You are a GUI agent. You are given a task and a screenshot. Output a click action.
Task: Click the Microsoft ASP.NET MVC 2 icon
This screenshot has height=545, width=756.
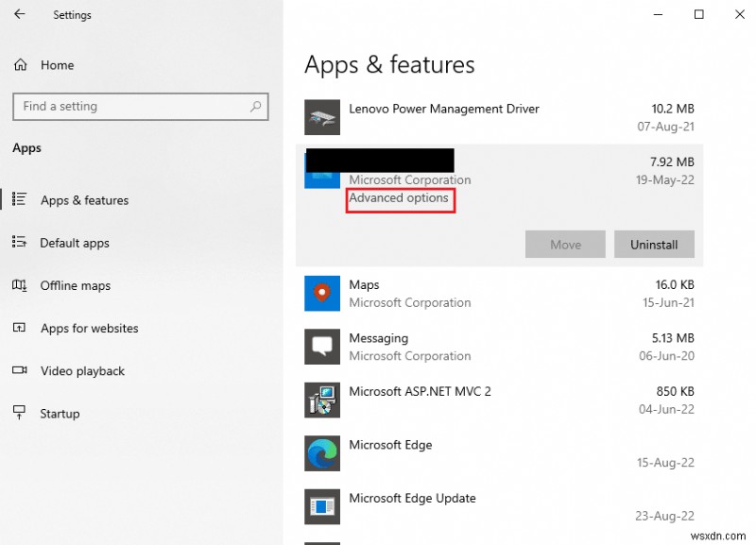pyautogui.click(x=321, y=400)
